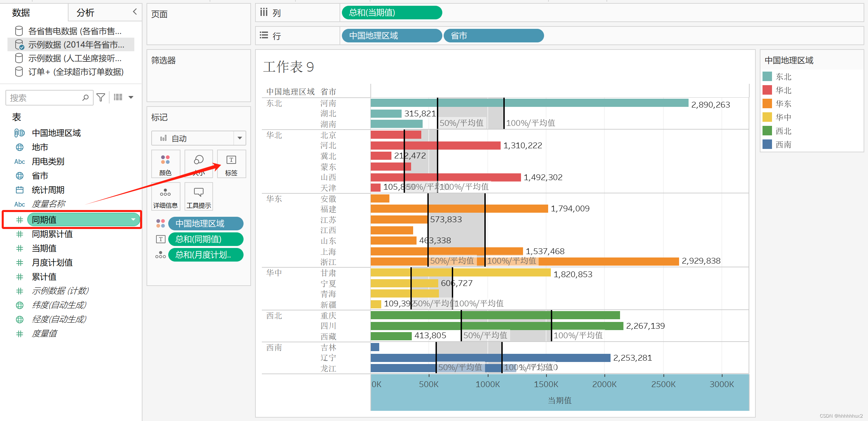
Task: Click the Color marks card button
Action: (165, 164)
